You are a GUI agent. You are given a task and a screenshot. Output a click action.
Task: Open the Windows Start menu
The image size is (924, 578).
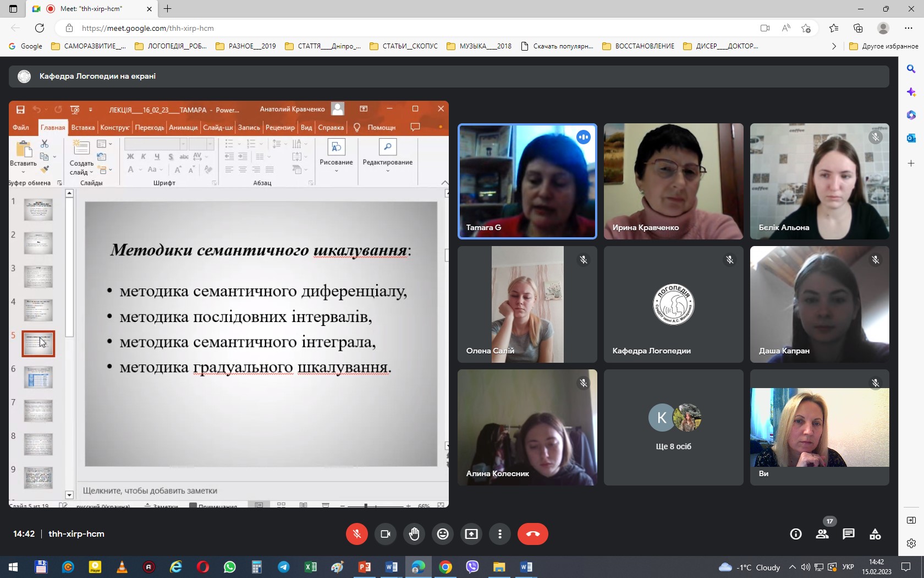pos(13,567)
